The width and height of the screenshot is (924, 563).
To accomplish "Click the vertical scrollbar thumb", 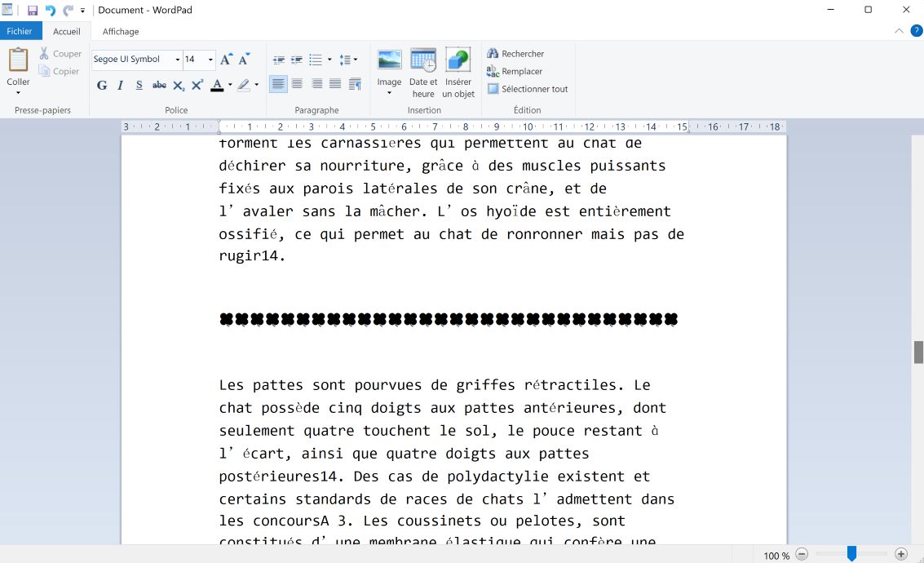I will 918,352.
